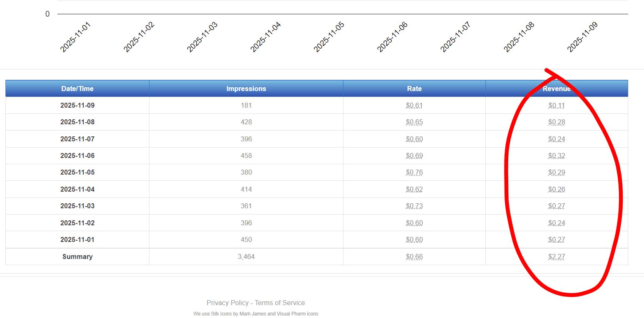644x318 pixels.
Task: Click the $0.76 rate value
Action: [414, 173]
